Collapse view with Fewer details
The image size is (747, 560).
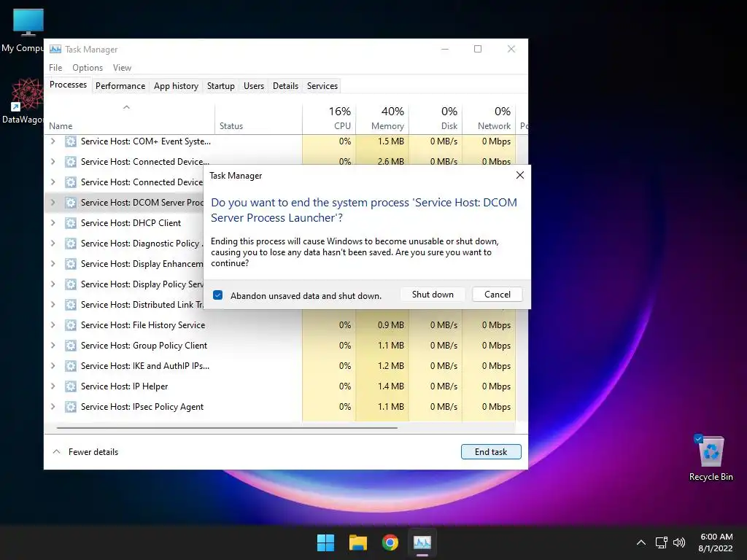point(85,452)
